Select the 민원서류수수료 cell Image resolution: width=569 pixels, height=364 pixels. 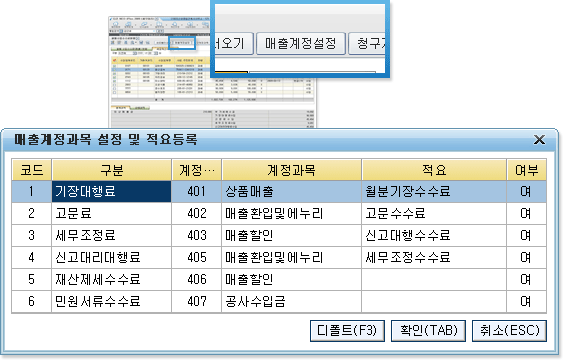point(111,301)
